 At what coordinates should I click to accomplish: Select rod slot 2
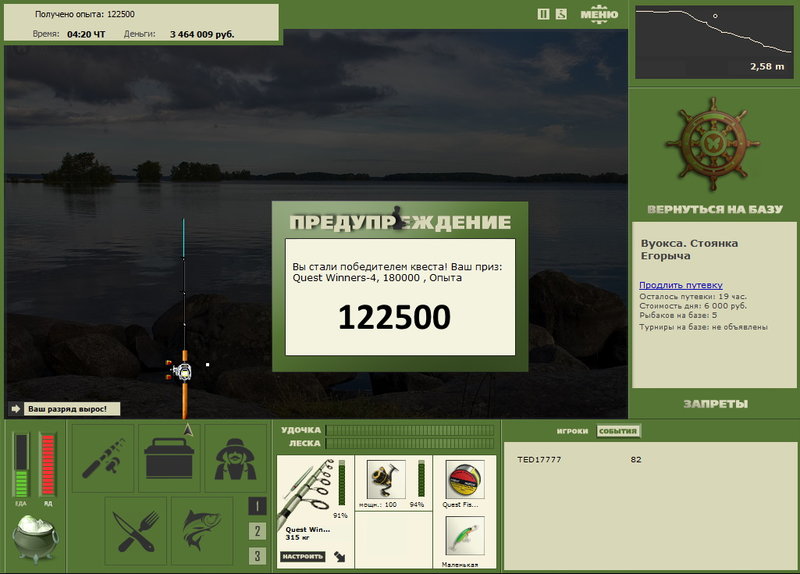pos(257,531)
